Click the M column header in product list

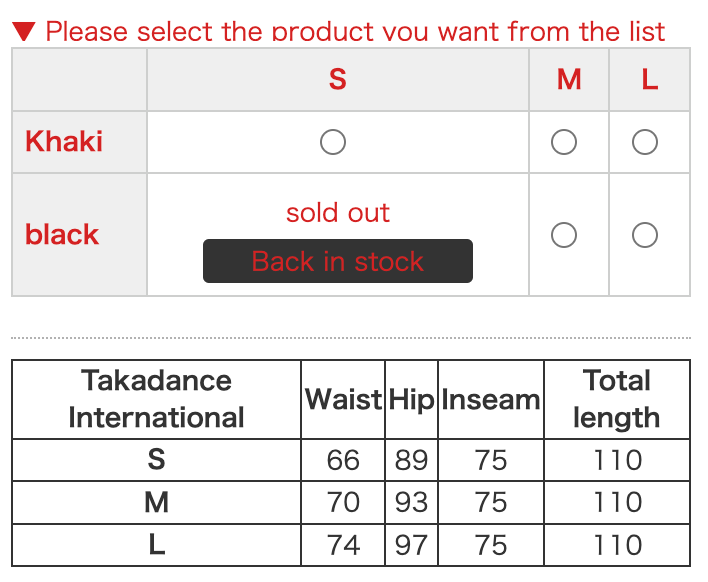[569, 80]
